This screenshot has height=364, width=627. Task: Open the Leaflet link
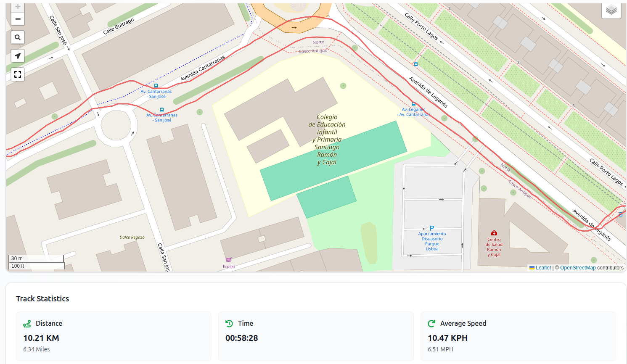point(543,268)
